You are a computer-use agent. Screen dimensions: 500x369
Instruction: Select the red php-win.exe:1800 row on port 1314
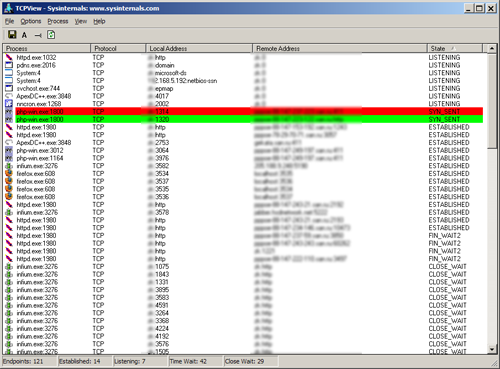pos(243,111)
